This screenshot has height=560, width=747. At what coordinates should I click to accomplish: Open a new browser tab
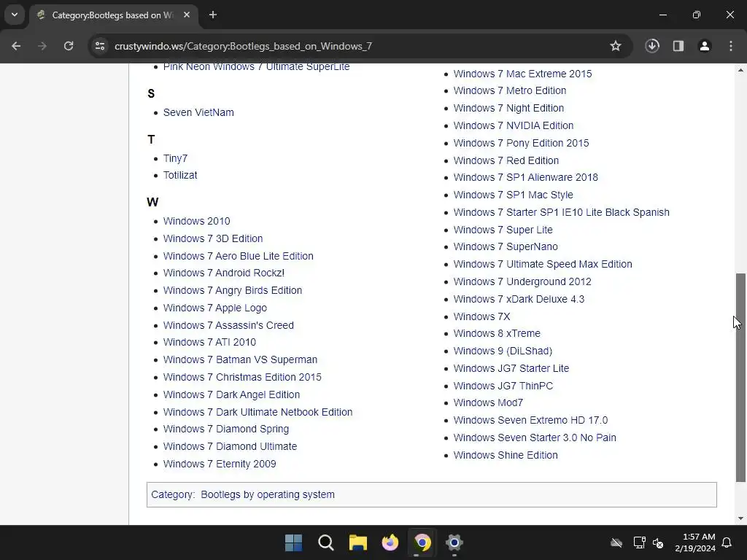click(213, 15)
